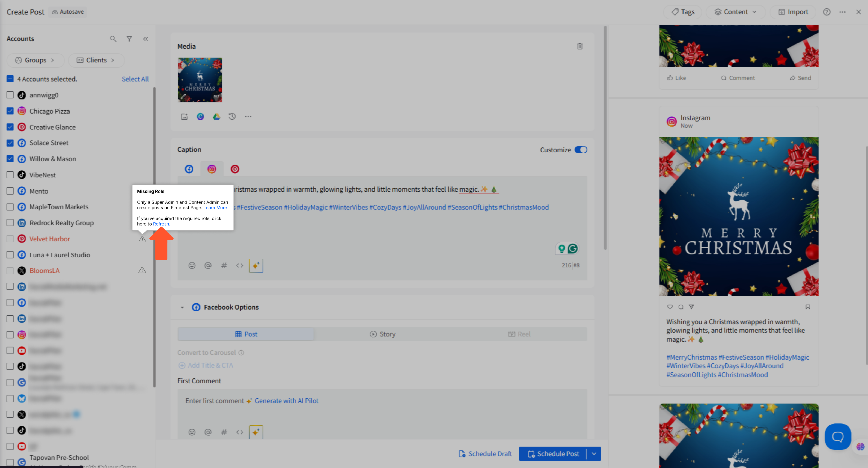Open the accounts filter icon

click(129, 39)
